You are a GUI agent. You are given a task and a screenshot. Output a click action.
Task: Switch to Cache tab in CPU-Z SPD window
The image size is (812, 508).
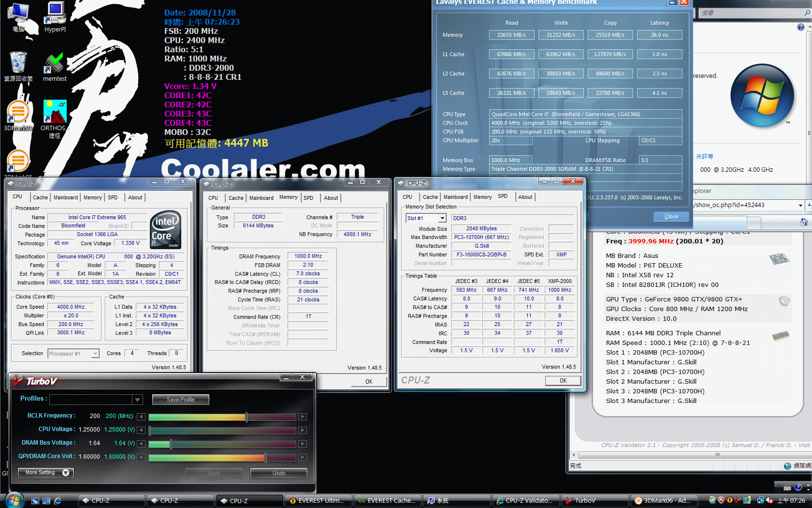[431, 197]
